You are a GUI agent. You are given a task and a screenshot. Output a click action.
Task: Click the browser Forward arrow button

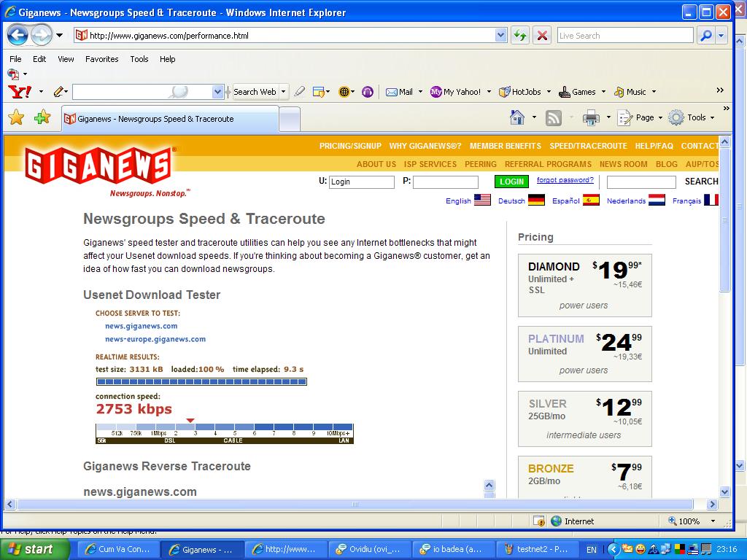pyautogui.click(x=42, y=35)
